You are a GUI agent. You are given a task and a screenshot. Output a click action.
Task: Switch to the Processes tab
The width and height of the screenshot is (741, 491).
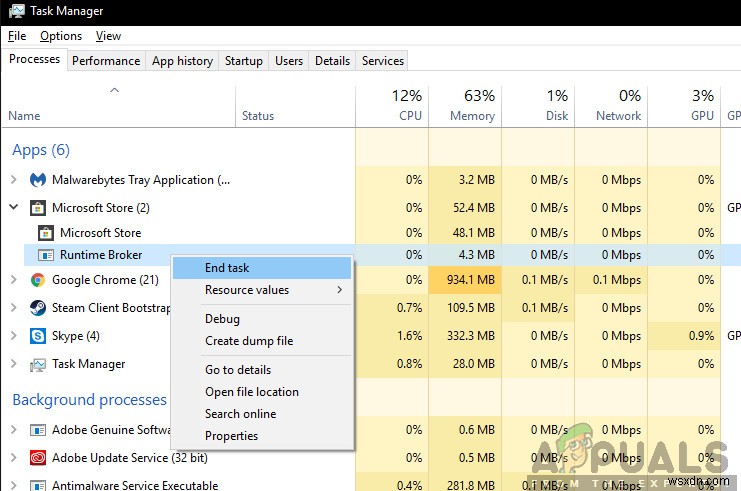pyautogui.click(x=34, y=59)
